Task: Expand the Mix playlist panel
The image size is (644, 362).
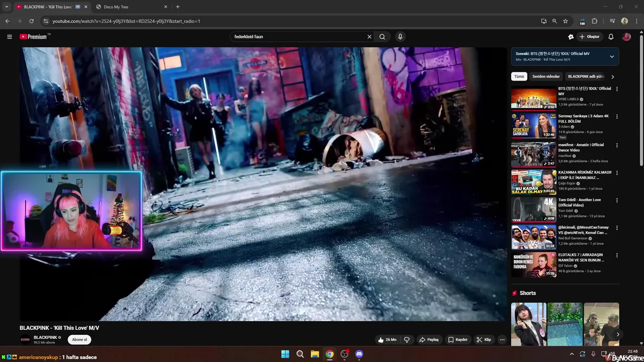Action: pos(612,56)
